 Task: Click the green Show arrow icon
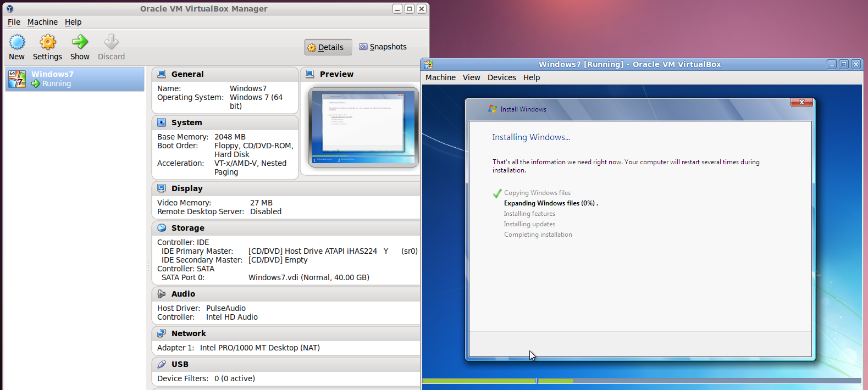pos(80,42)
